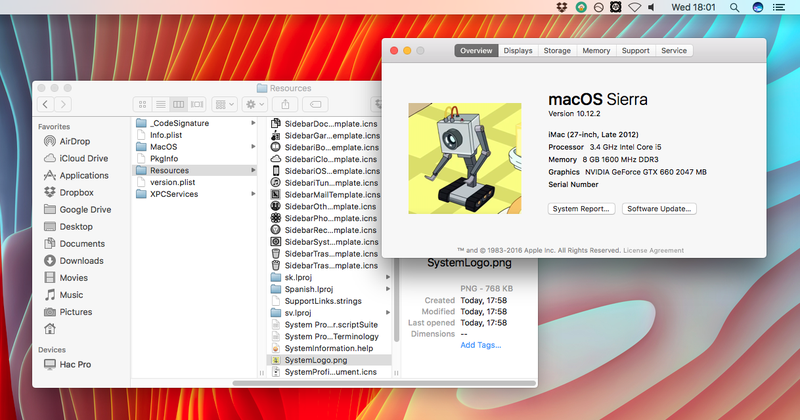Click the volume speaker icon

(x=652, y=7)
